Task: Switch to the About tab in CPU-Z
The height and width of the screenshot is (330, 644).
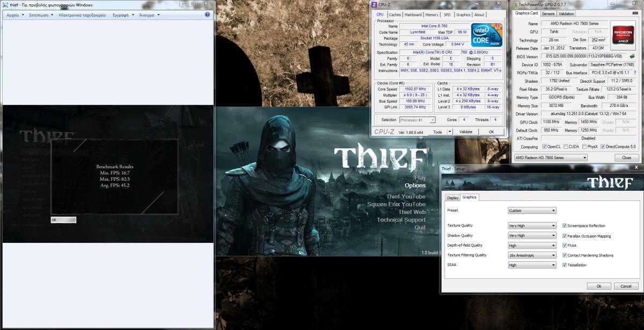Action: pyautogui.click(x=479, y=15)
